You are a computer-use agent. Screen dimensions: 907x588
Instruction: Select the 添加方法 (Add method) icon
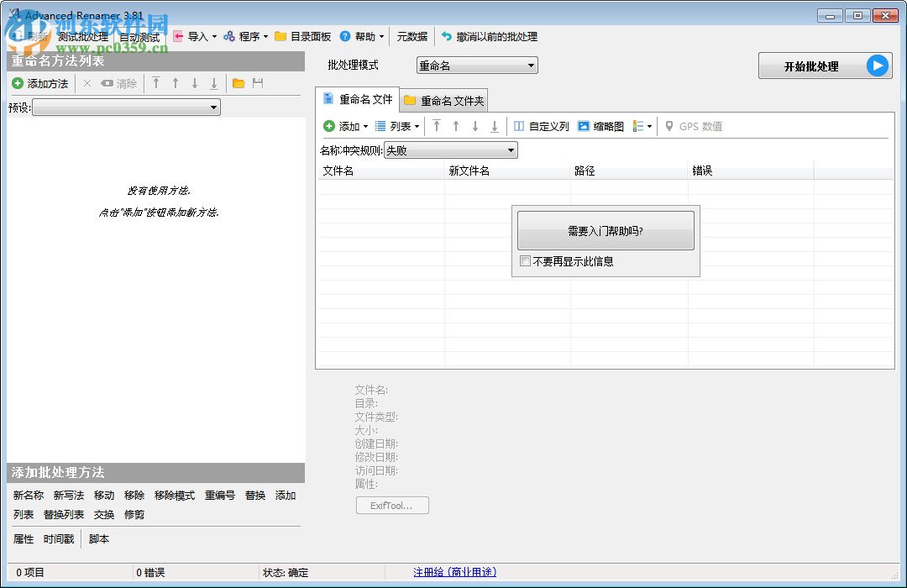coord(18,83)
